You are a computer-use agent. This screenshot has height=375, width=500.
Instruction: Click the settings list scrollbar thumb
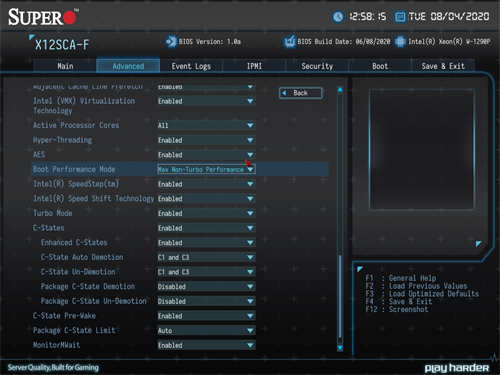coord(340,297)
